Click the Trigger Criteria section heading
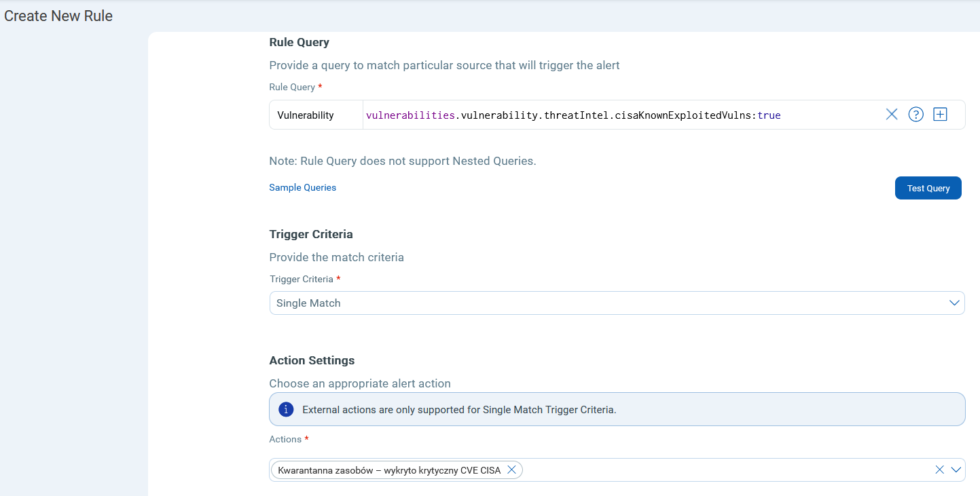The height and width of the screenshot is (496, 980). 311,234
